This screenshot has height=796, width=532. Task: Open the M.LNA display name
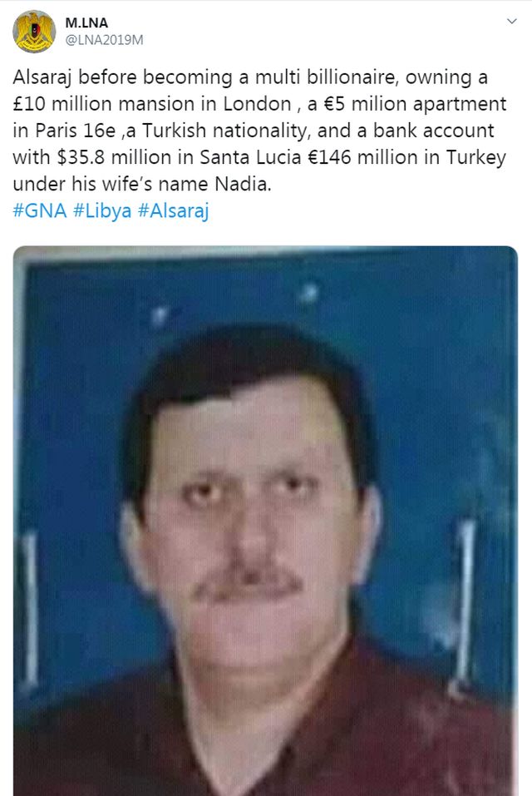click(x=86, y=22)
